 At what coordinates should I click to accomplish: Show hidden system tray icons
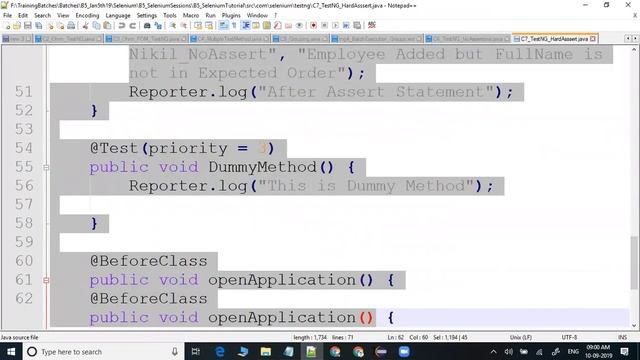tap(493, 352)
